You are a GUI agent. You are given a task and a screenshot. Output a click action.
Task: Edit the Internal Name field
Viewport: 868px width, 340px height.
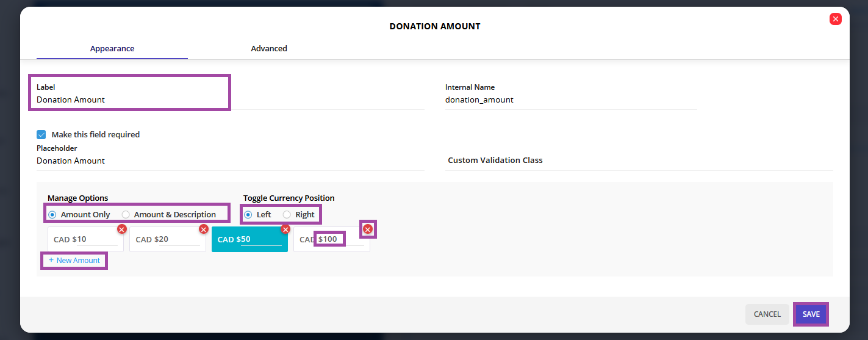pyautogui.click(x=572, y=99)
